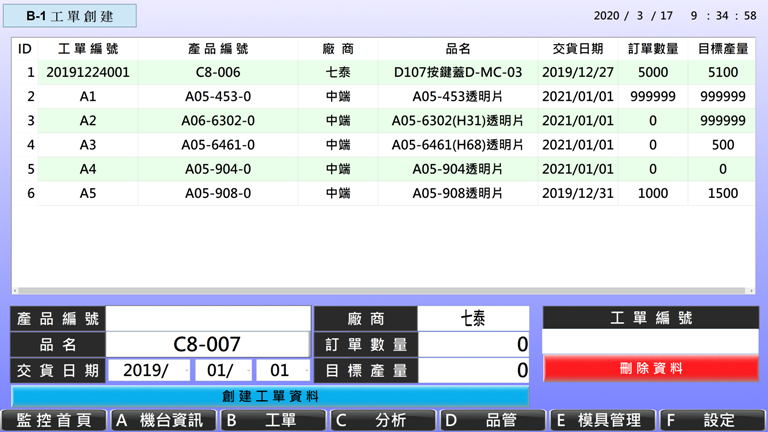Click the 工單編號 input box above delete
The height and width of the screenshot is (432, 768).
coord(650,343)
